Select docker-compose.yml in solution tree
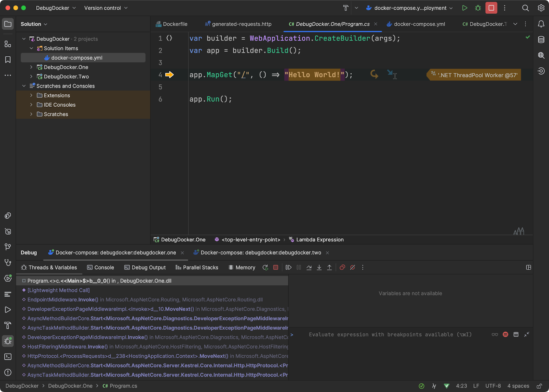This screenshot has height=392, width=549. click(x=83, y=58)
